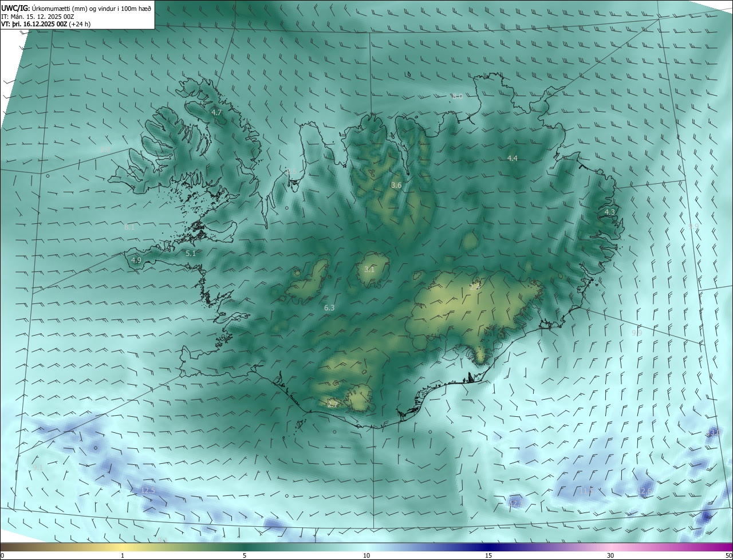
Task: Click the 4.7 value on the Westfjords
Action: pyautogui.click(x=216, y=113)
